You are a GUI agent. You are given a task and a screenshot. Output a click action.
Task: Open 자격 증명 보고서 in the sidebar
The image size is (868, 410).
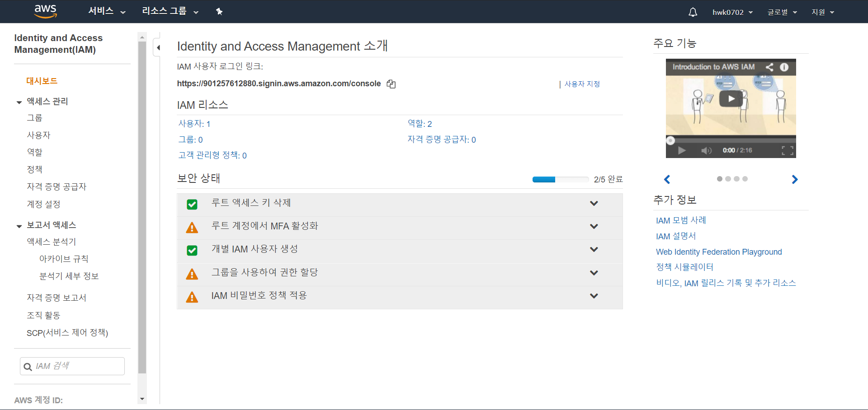57,298
